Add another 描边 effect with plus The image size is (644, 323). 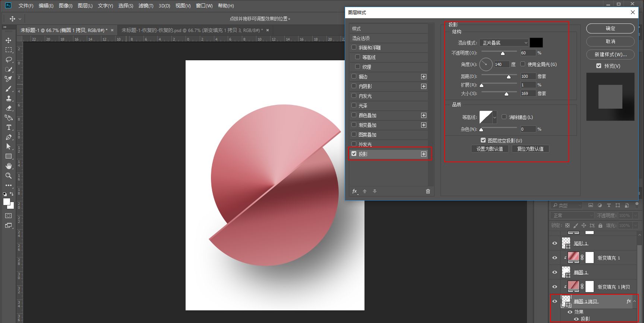424,77
